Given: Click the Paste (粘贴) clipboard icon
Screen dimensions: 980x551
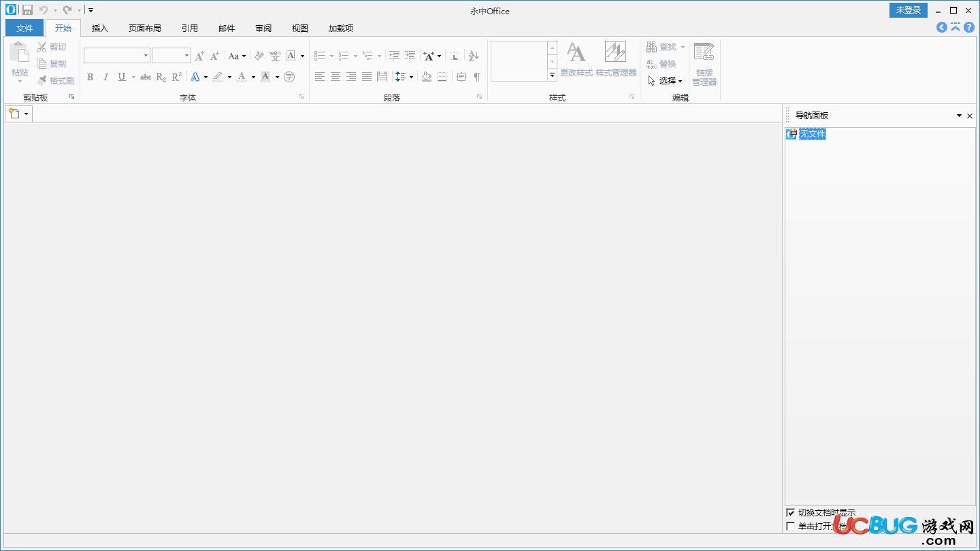Looking at the screenshot, I should pos(20,53).
